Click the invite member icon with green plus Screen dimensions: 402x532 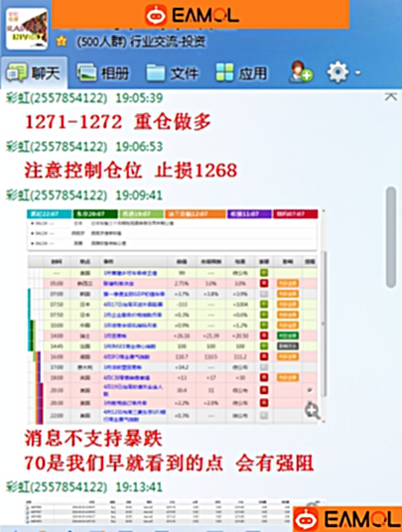(301, 71)
